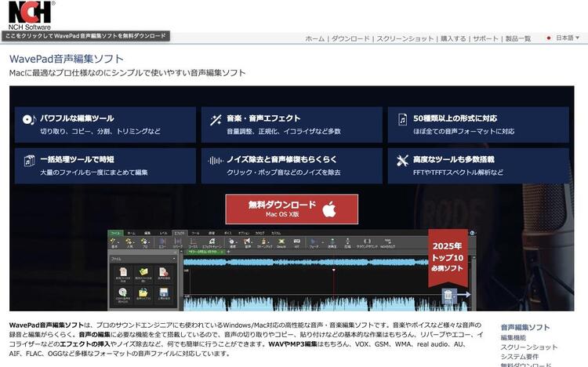The height and width of the screenshot is (367, 588).
Task: Click the クリーンアップ icon in WavePad toolbar
Action: click(x=264, y=243)
